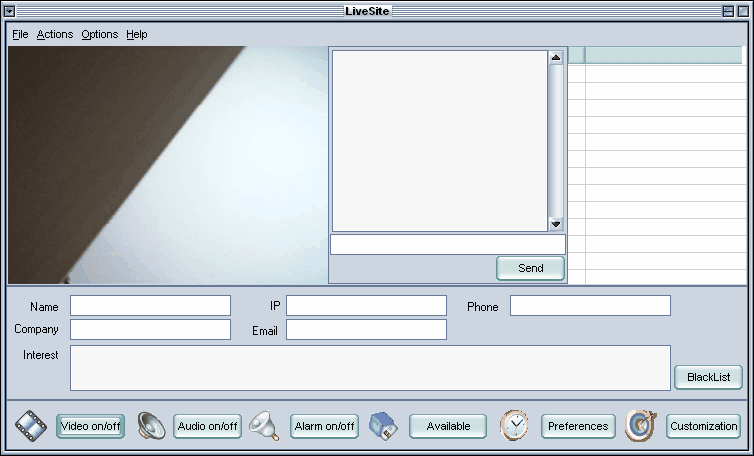
Task: Click the BlackList button
Action: pyautogui.click(x=708, y=377)
